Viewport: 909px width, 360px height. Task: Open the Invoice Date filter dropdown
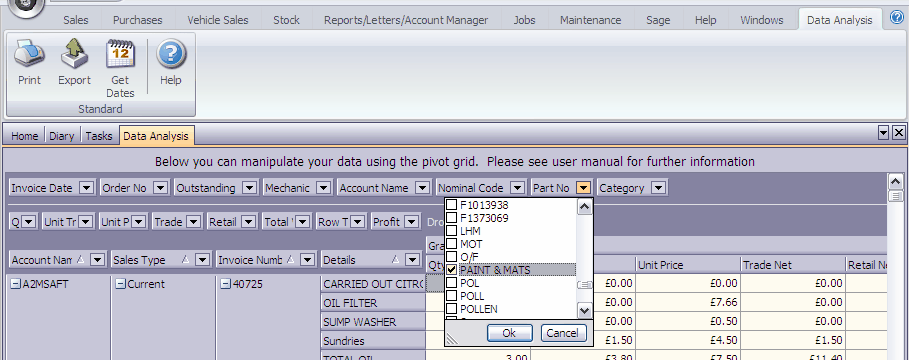click(x=86, y=188)
